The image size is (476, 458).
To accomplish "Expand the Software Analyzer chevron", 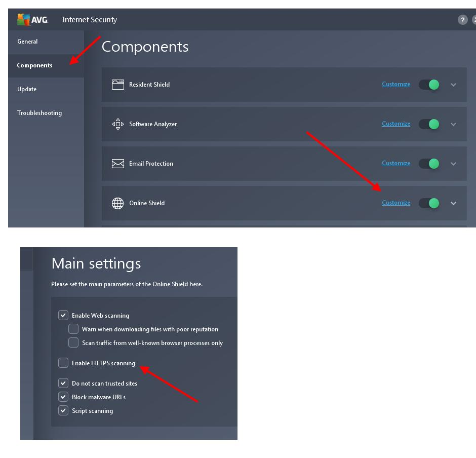I will point(453,124).
